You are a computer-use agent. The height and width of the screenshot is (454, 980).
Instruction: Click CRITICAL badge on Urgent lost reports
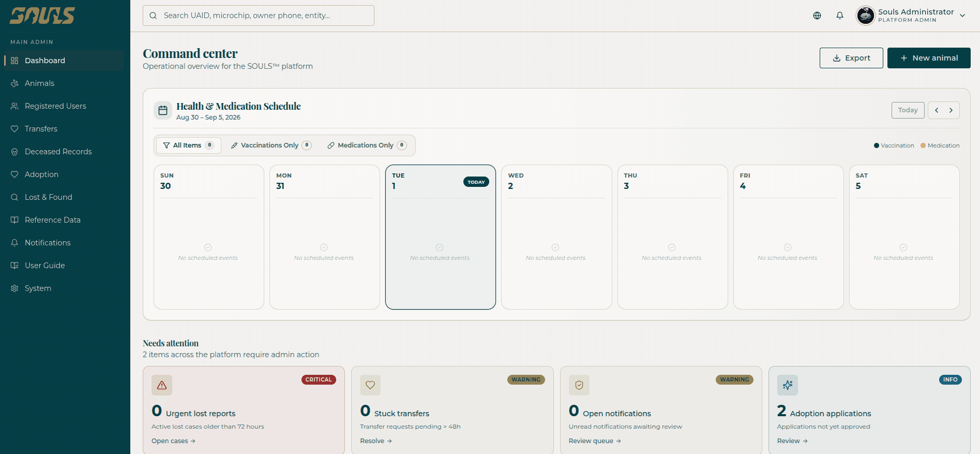point(319,379)
